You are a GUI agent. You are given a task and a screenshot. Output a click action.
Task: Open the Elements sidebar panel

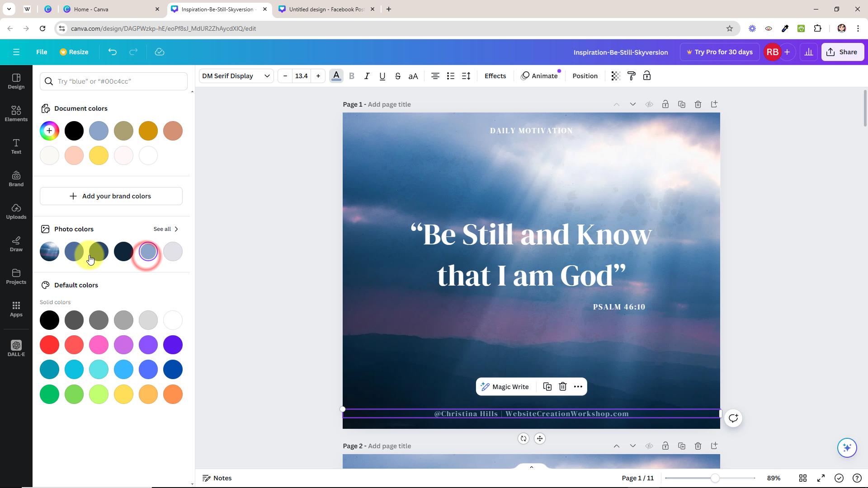tap(16, 113)
